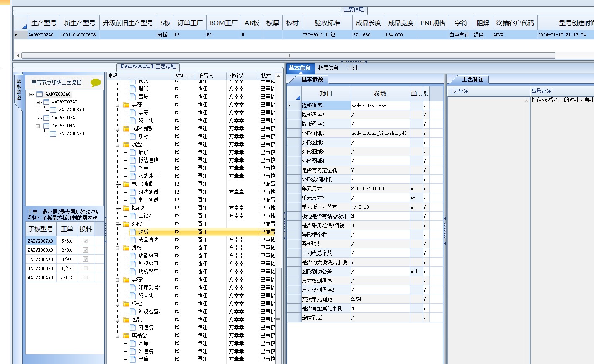Viewport: 594px width, 364px height.
Task: Click the folder icon of 沉金 group
Action: (x=126, y=145)
